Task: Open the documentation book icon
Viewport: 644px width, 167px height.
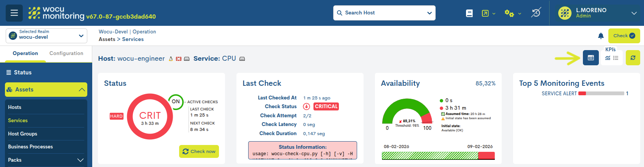Action: click(x=469, y=13)
